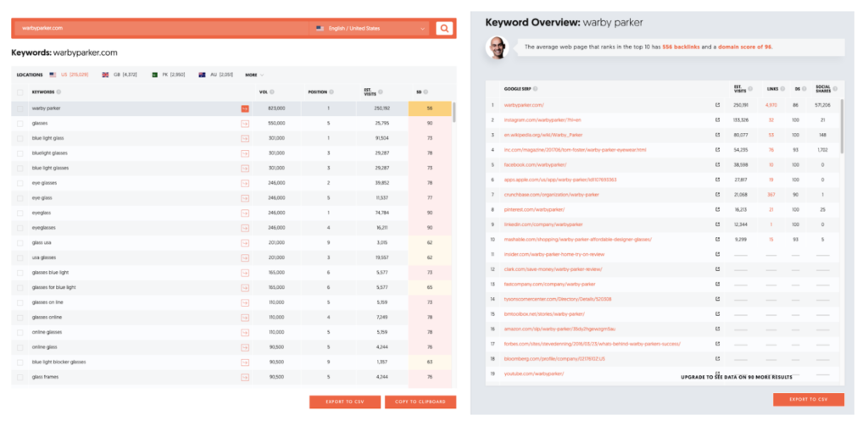Open external link icon for en.wikipedia.org result

tap(717, 135)
